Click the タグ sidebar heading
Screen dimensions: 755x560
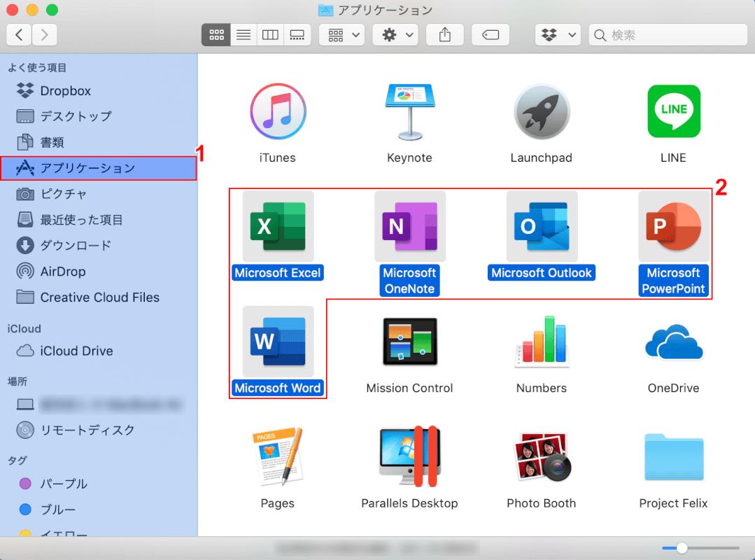[17, 461]
